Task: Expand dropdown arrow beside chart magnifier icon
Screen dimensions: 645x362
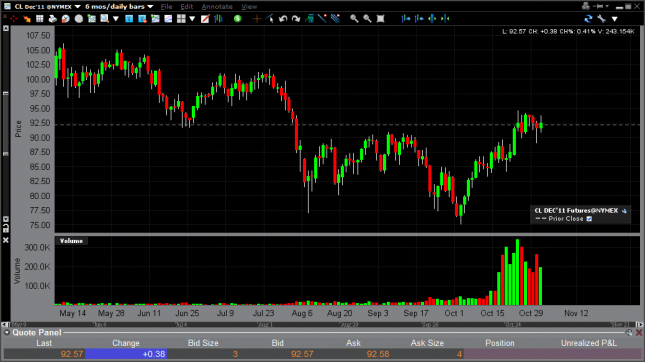Action: pos(116,19)
